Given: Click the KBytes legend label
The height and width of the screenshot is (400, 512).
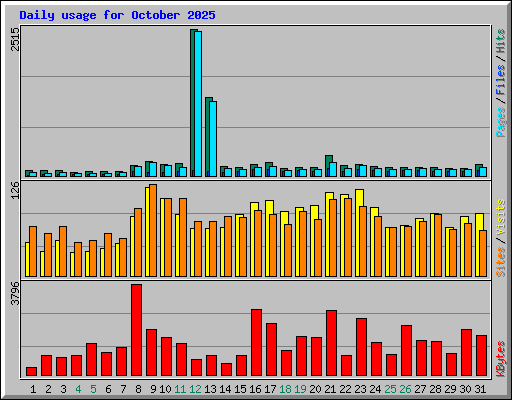Looking at the screenshot, I should point(500,359).
